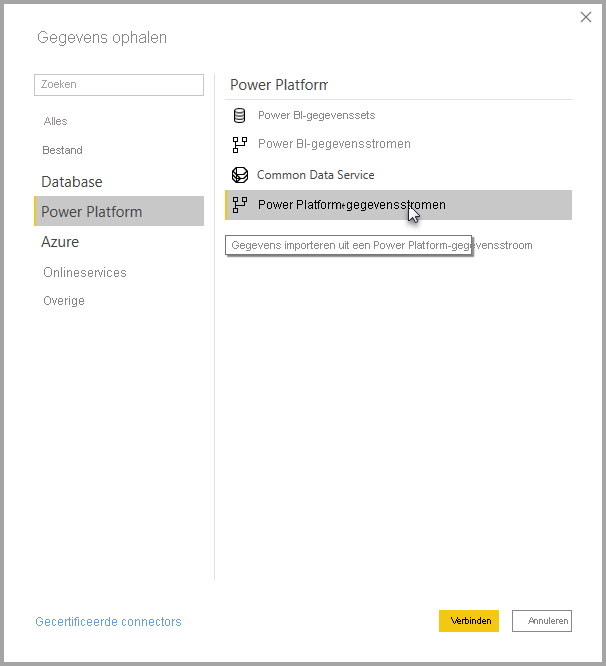Click the Power BI-gegevensstromen dataflow icon
The height and width of the screenshot is (666, 606).
click(x=240, y=144)
